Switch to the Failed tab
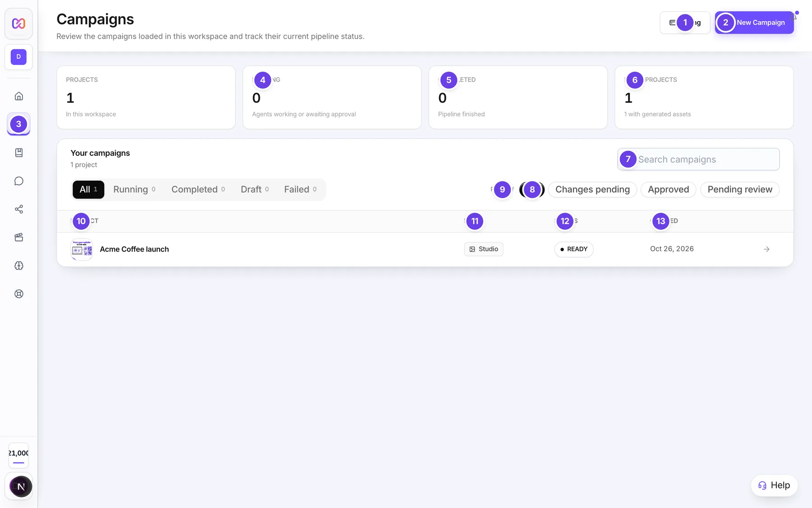The image size is (812, 508). (x=300, y=190)
